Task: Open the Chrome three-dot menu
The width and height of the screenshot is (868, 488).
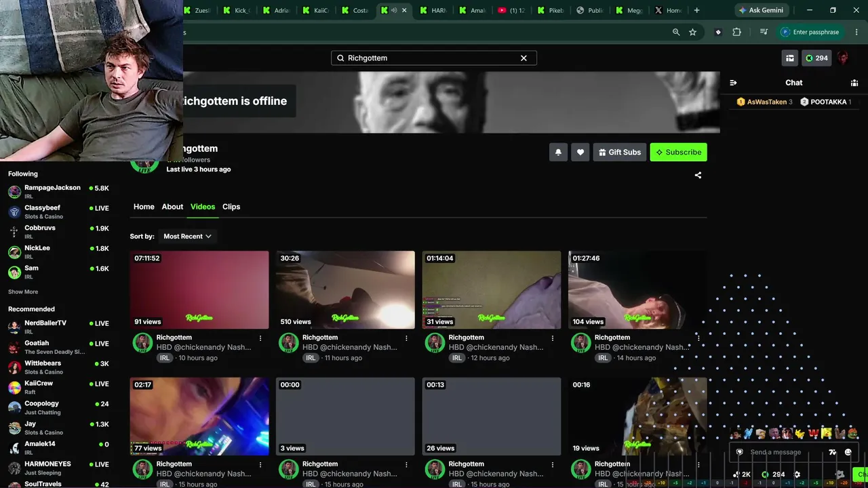Action: pos(856,32)
